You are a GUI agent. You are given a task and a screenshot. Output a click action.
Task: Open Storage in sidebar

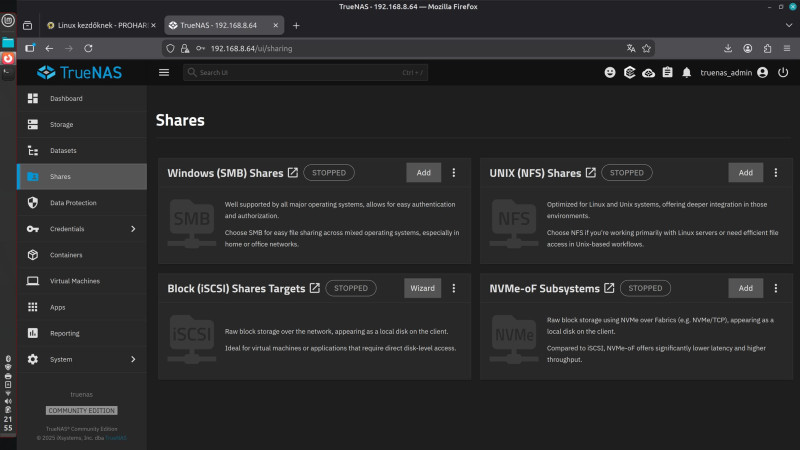[x=82, y=124]
